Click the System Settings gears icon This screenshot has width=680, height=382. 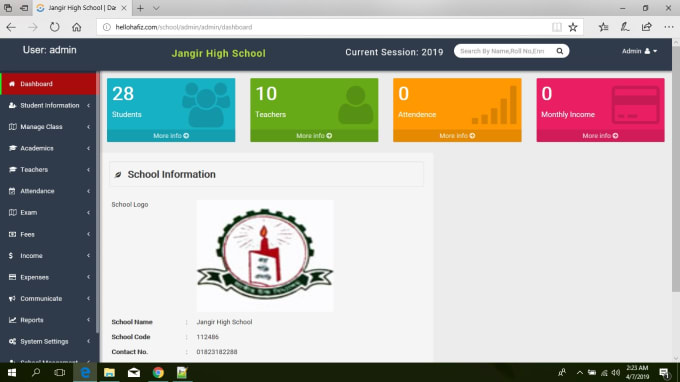(x=12, y=341)
